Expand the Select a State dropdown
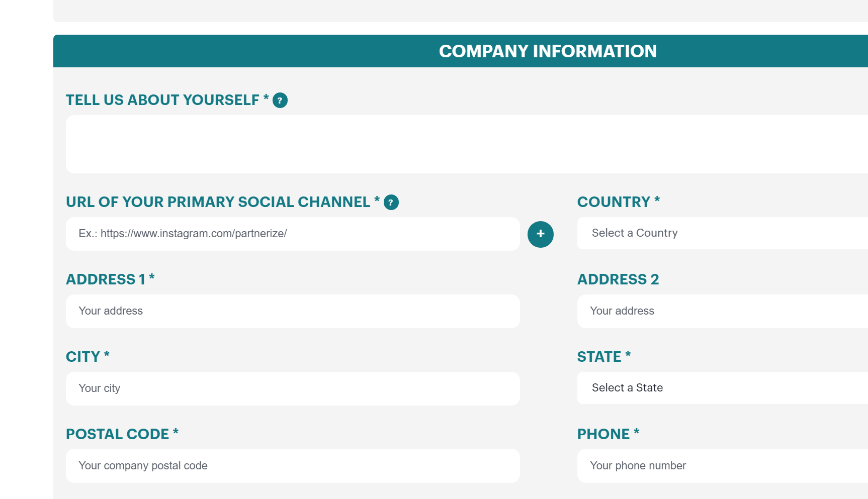 (x=722, y=388)
